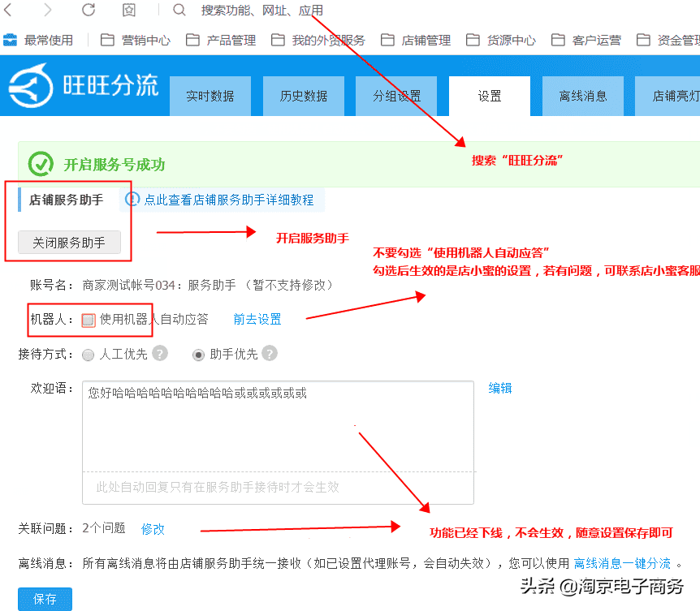700x611 pixels.
Task: Click the 最常使用 briefcase icon
Action: coord(10,38)
